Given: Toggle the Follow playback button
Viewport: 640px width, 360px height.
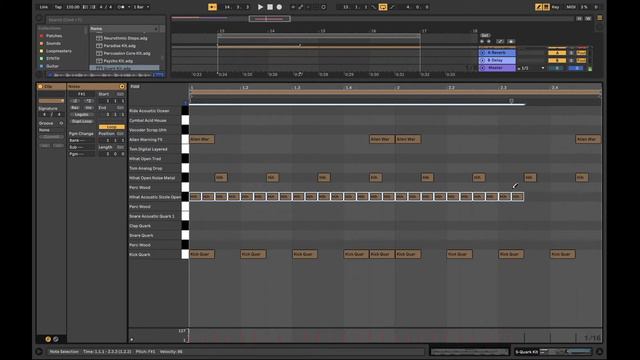Looking at the screenshot, I should (212, 7).
